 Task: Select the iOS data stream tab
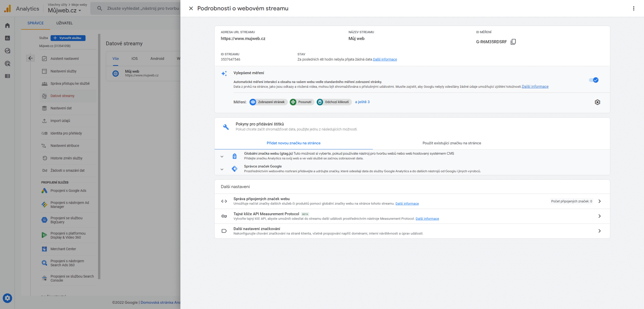click(134, 58)
